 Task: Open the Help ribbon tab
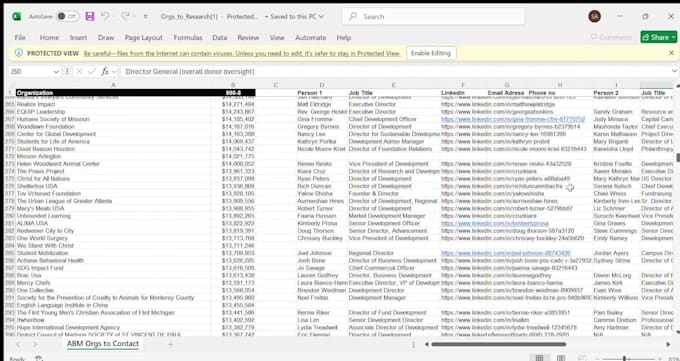[343, 38]
